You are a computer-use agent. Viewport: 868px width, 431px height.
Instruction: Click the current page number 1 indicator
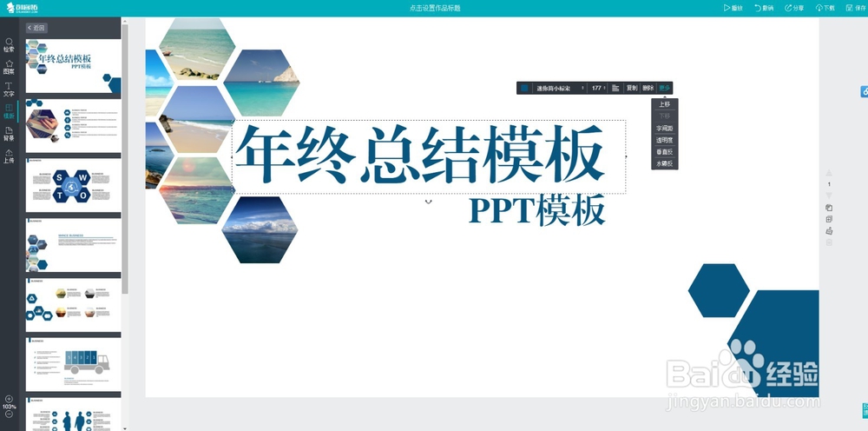[x=829, y=184]
